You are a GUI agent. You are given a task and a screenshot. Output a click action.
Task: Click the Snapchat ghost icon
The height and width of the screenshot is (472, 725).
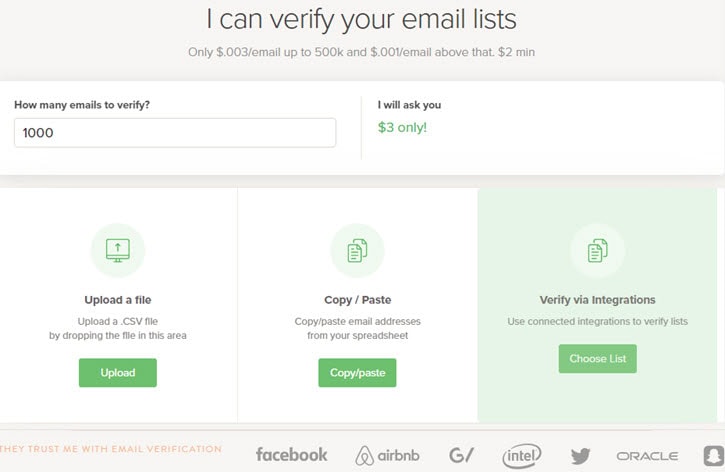point(713,455)
